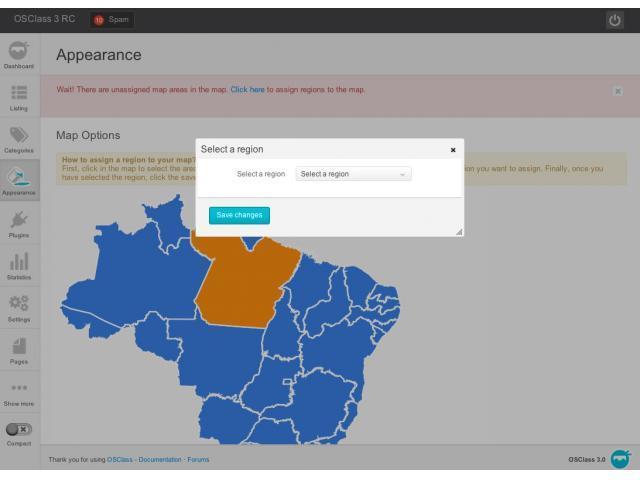
Task: Toggle the Compact sidebar switch
Action: [20, 429]
